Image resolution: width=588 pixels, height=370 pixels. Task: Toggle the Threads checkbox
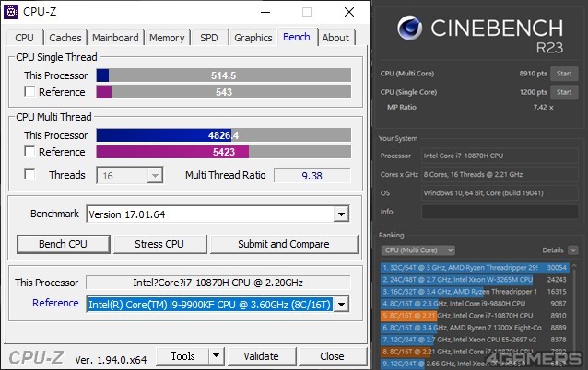(x=29, y=174)
